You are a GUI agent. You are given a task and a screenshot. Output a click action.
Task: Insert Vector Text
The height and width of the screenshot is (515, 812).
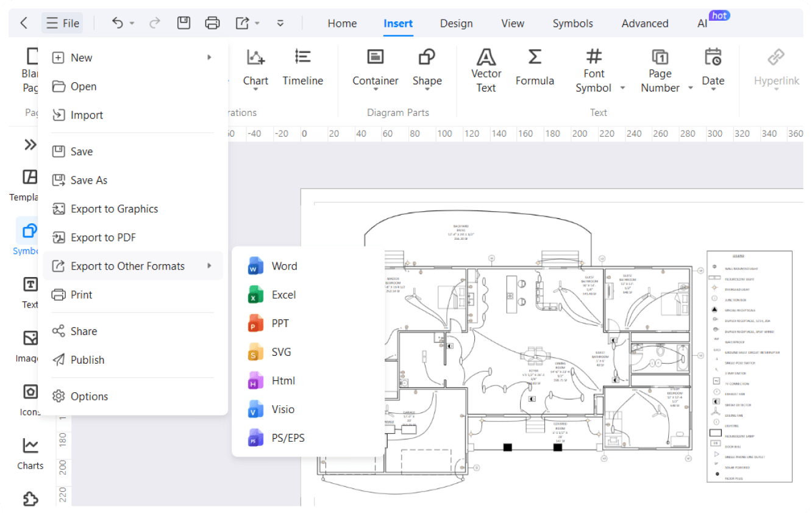[486, 71]
